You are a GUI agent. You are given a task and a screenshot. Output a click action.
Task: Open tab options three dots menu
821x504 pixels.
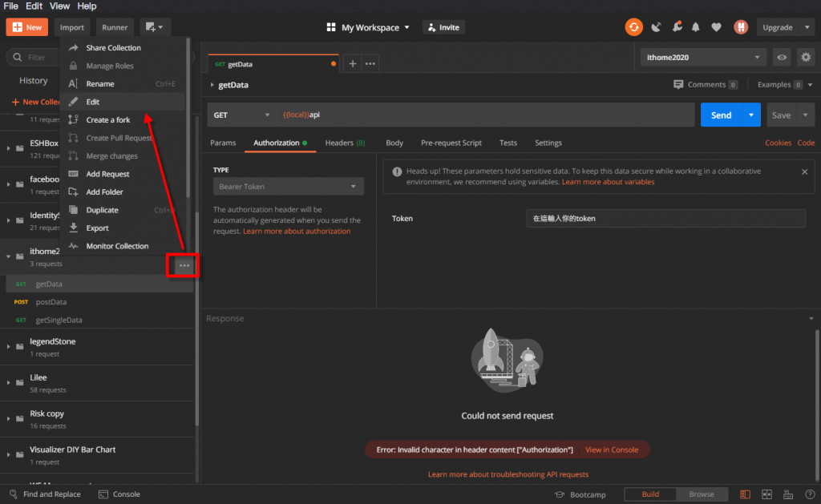tap(370, 64)
